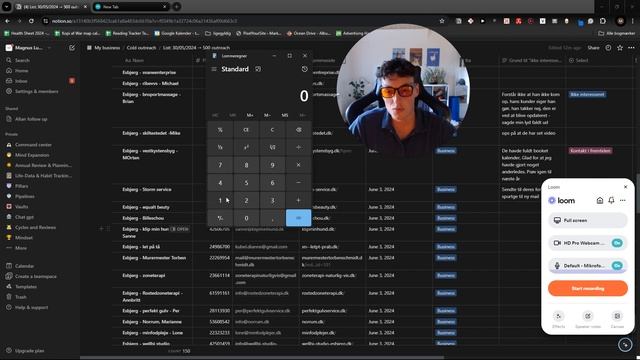Start Loom recording

pyautogui.click(x=587, y=288)
